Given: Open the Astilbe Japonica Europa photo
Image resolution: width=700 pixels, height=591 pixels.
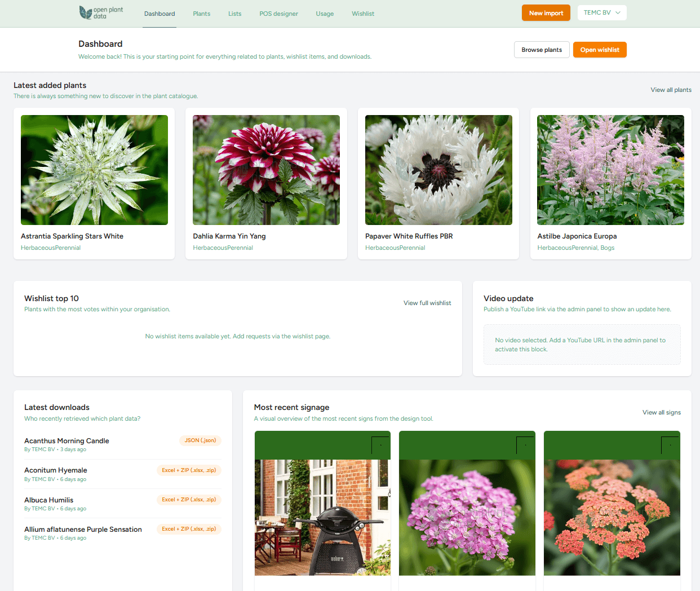Looking at the screenshot, I should tap(610, 170).
